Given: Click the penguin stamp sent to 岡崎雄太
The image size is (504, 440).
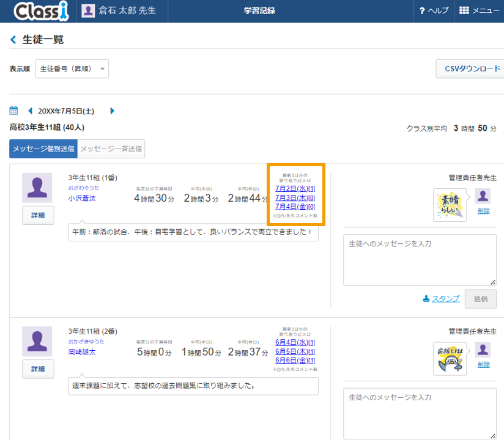Looking at the screenshot, I should click(450, 359).
